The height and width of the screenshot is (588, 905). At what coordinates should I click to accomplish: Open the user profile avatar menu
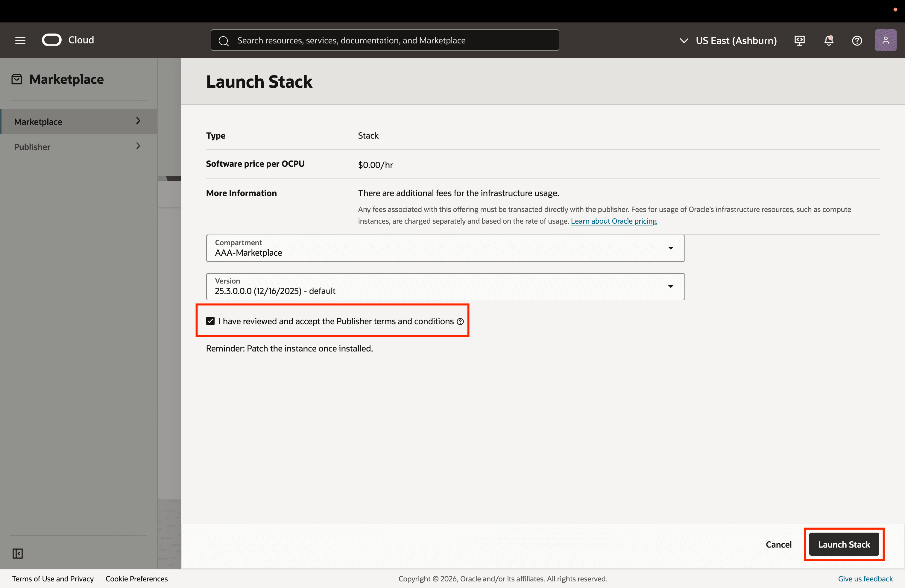pos(885,40)
